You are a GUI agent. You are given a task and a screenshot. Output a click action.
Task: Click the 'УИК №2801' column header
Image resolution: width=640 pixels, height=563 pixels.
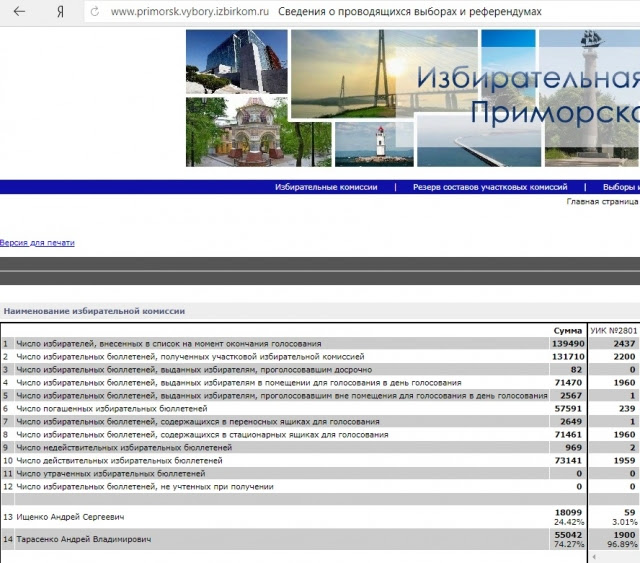pos(613,330)
